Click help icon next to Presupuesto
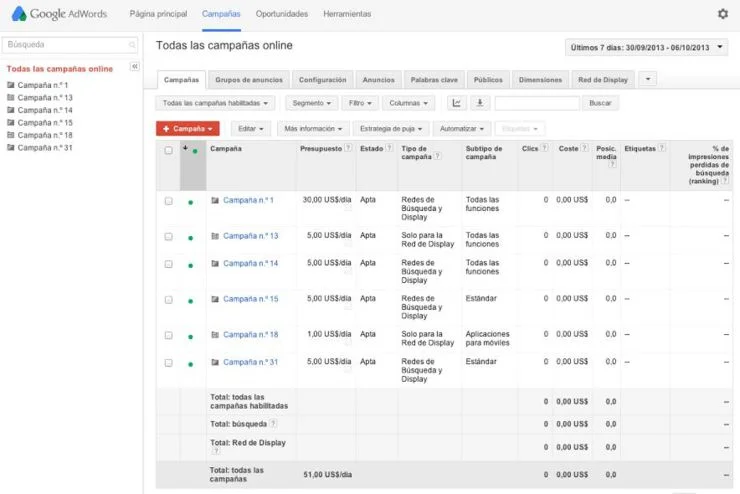The image size is (740, 494). [x=348, y=148]
